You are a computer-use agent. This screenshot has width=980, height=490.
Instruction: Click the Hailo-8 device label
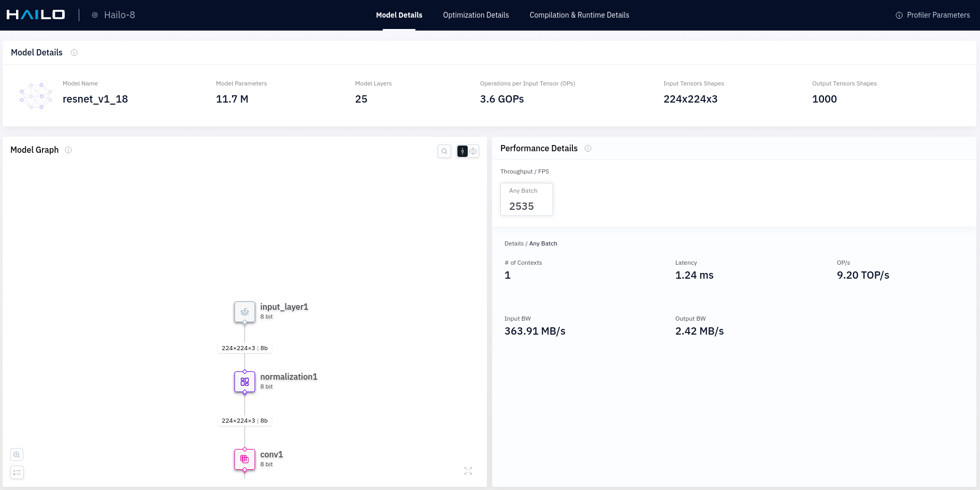click(119, 15)
